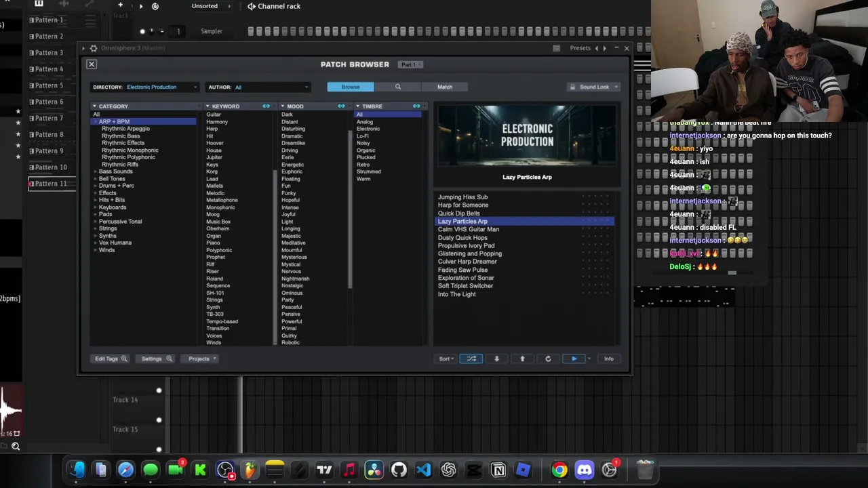This screenshot has height=488, width=868.
Task: Open the Omnisphere plugin gear options
Action: tap(94, 48)
